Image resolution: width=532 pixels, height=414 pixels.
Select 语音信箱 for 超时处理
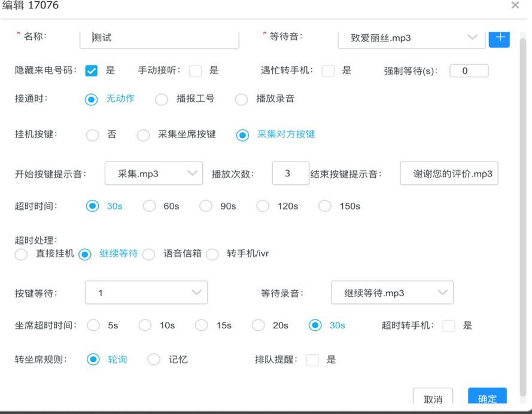click(x=148, y=254)
